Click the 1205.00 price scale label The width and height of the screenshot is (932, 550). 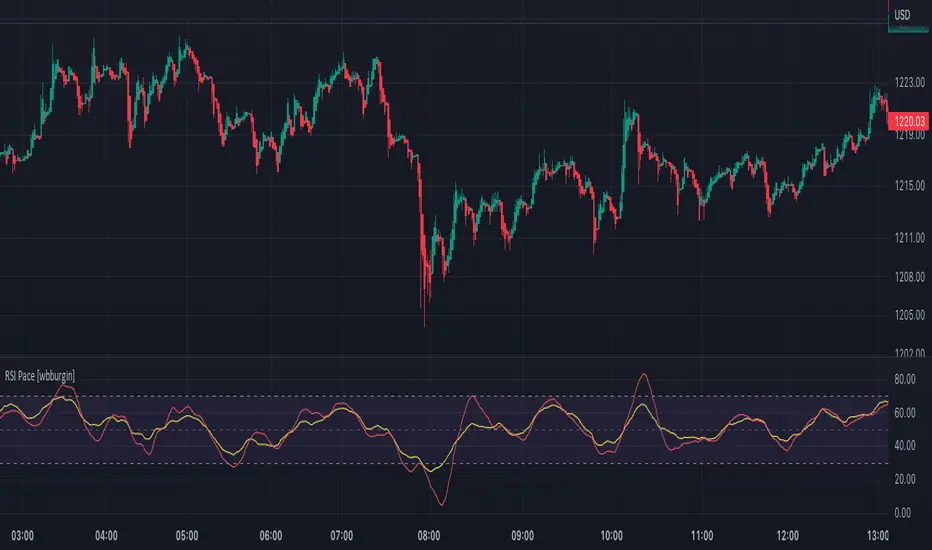click(x=909, y=316)
